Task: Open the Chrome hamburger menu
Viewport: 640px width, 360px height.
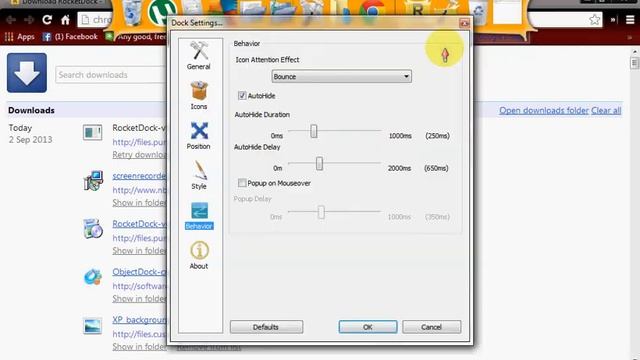Action: [630, 19]
